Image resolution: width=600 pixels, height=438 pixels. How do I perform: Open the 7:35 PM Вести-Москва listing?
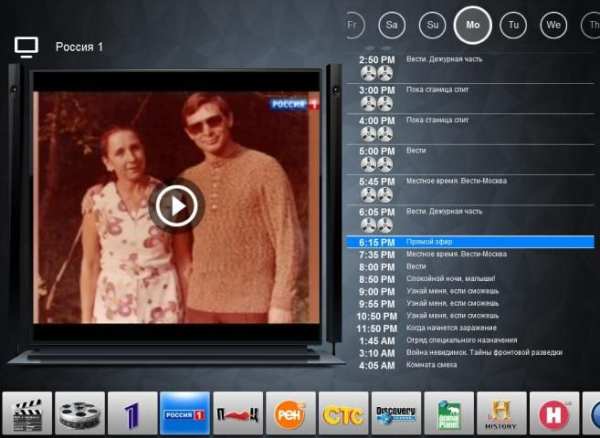470,254
